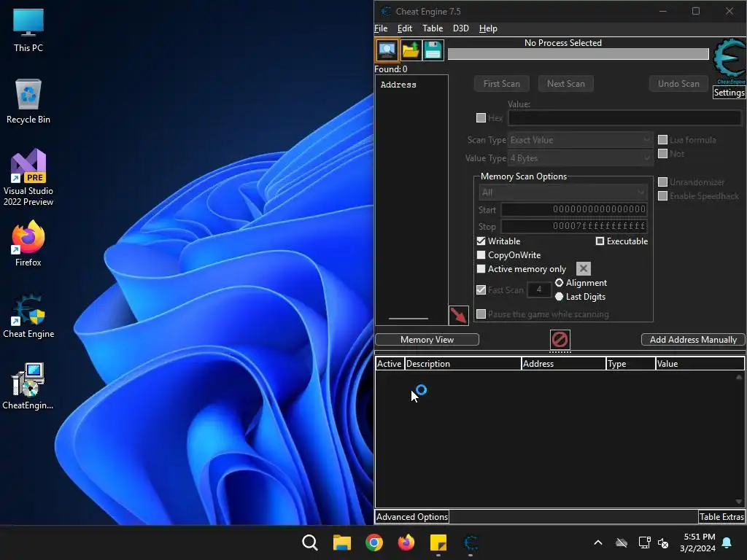747x560 pixels.
Task: Open This PC desktop icon
Action: point(28,31)
